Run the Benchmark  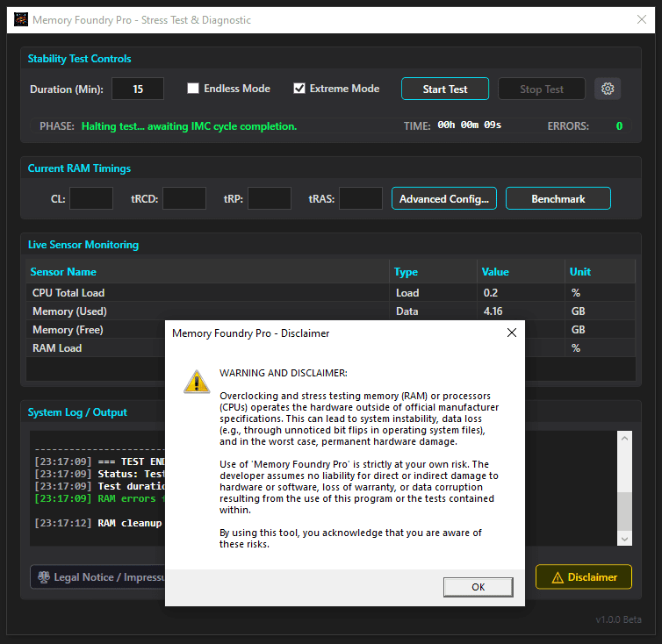(x=558, y=198)
